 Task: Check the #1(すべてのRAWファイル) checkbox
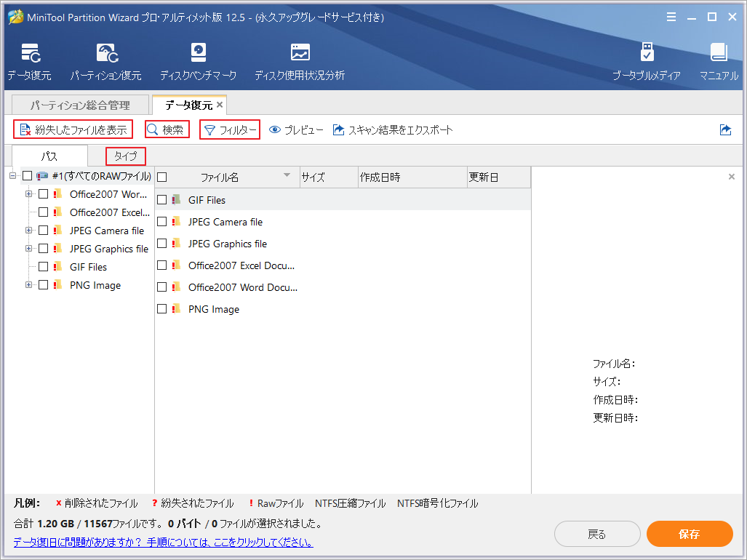pyautogui.click(x=28, y=176)
